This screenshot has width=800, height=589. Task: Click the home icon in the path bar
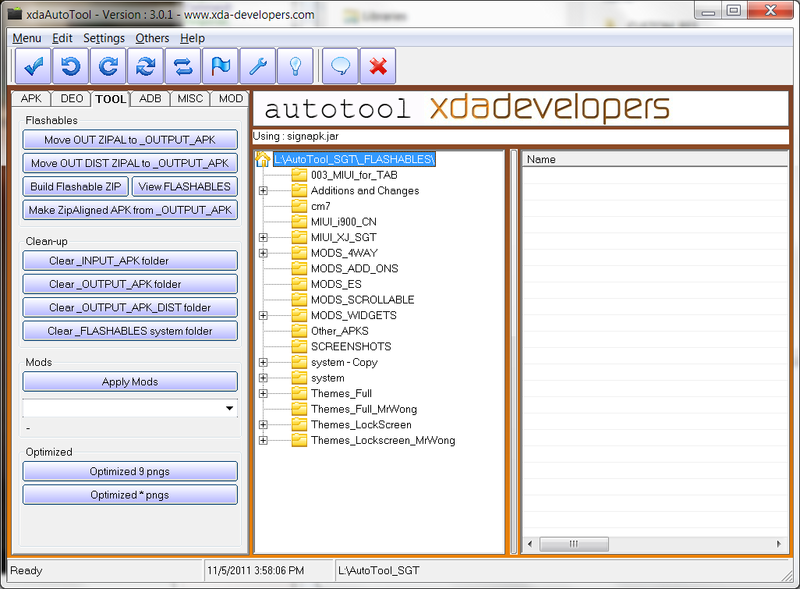262,158
